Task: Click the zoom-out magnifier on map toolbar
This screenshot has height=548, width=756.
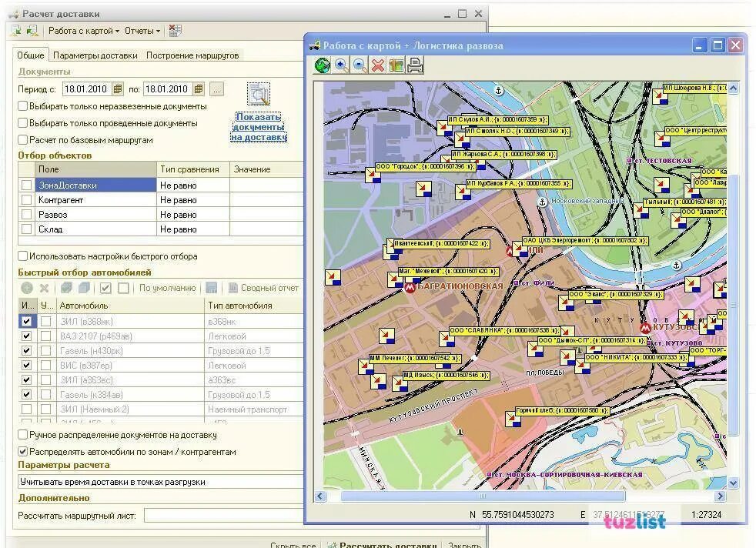Action: click(360, 65)
